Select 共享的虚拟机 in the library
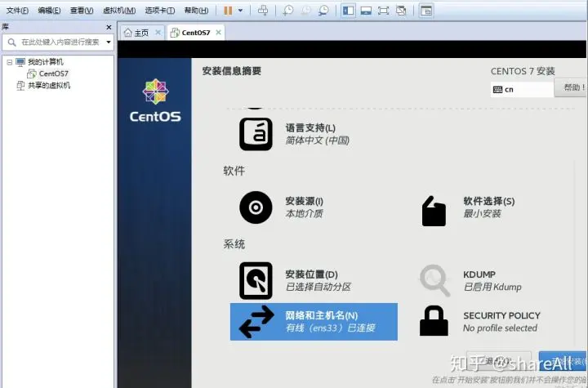588x388 pixels. tap(49, 86)
